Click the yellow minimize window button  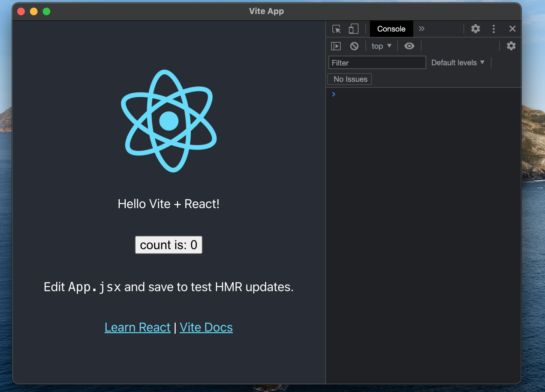[x=34, y=11]
